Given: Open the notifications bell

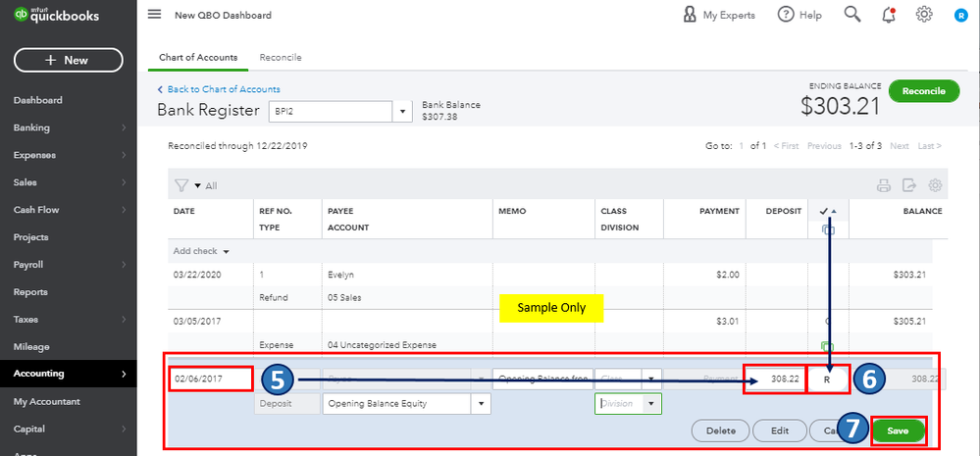Looking at the screenshot, I should point(889,15).
